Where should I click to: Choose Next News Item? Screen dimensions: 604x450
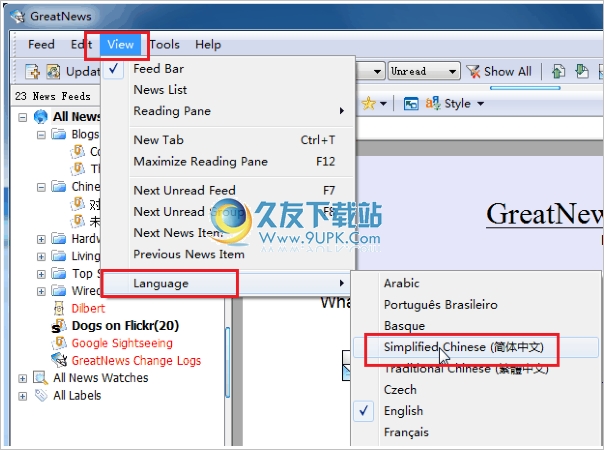pos(228,233)
